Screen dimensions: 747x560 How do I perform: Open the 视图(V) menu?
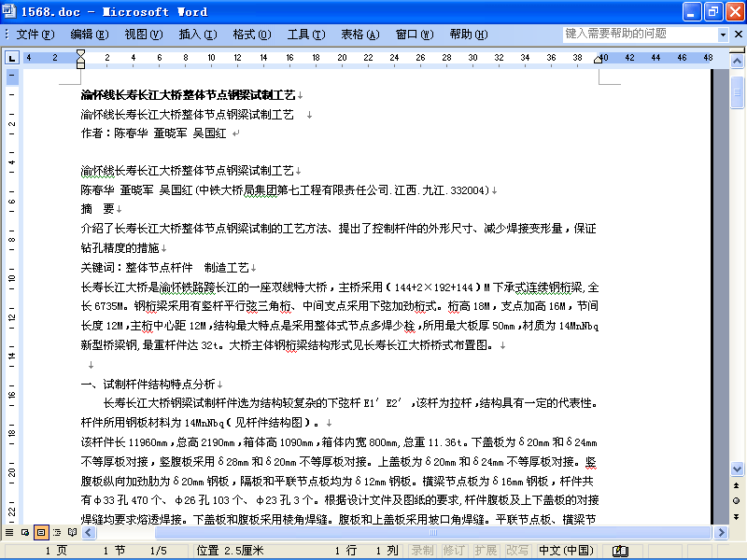point(144,35)
